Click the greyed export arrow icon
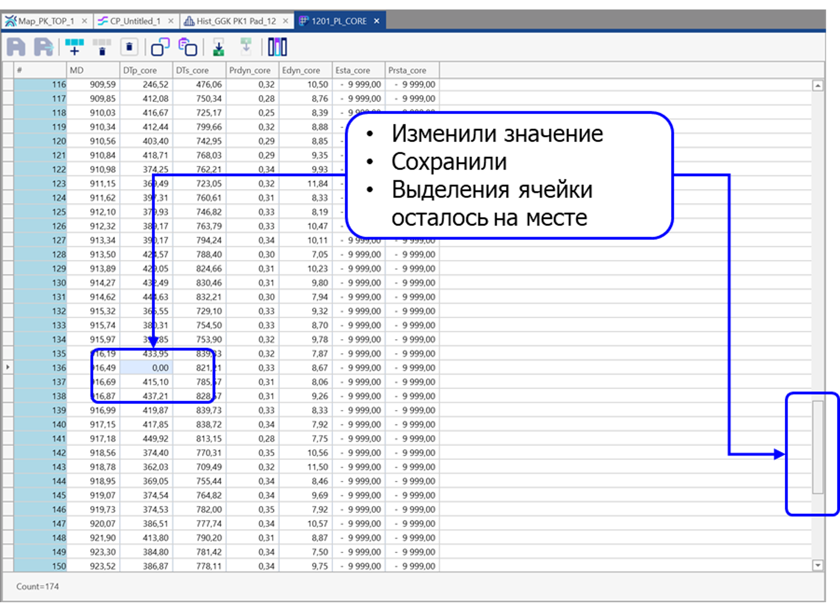The width and height of the screenshot is (840, 616). 246,46
